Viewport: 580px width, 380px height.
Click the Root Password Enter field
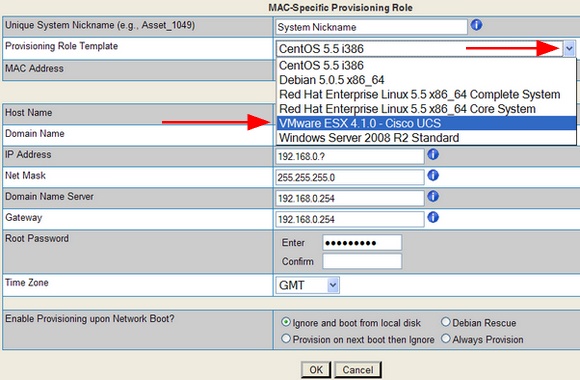tap(362, 243)
